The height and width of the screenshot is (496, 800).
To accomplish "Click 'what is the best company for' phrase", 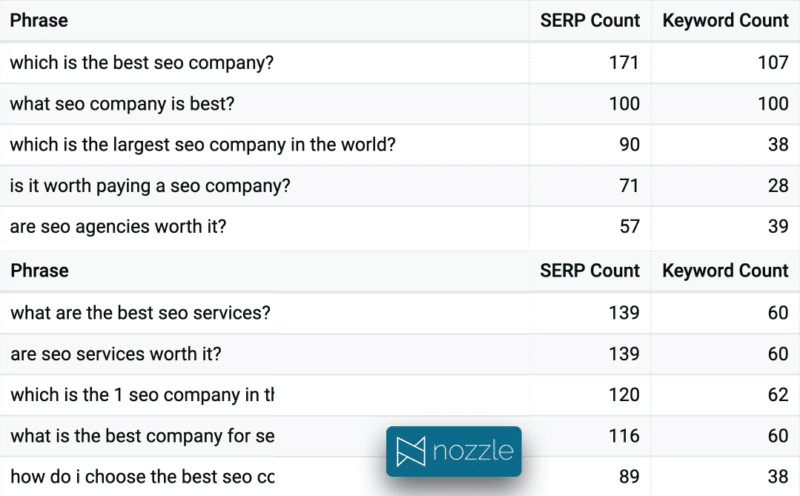I will [x=141, y=436].
